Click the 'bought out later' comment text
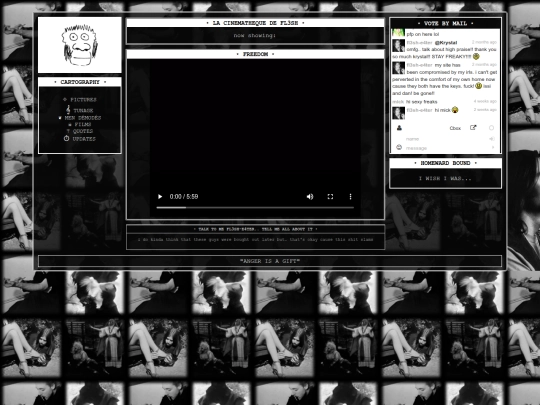The image size is (540, 405). [255, 239]
